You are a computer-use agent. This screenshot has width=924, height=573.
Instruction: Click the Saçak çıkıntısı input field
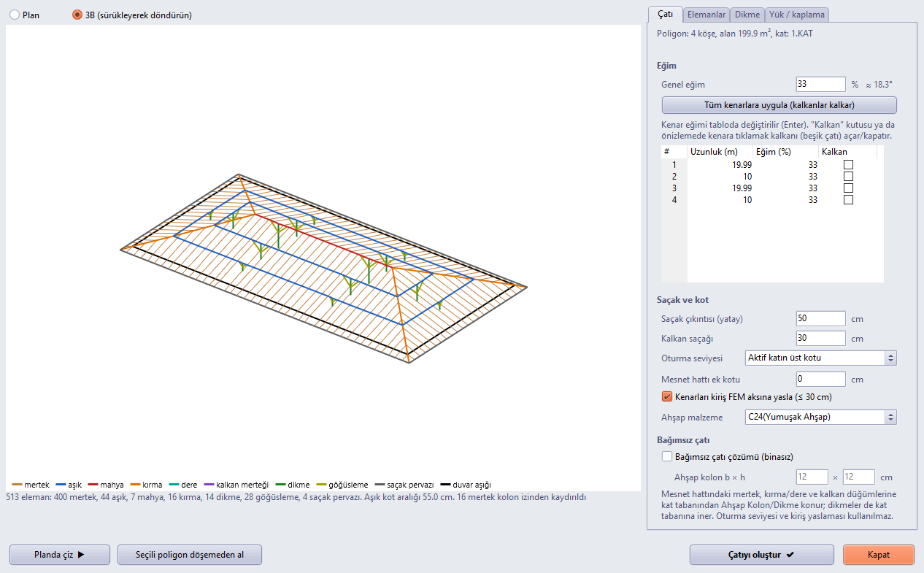[x=820, y=319]
